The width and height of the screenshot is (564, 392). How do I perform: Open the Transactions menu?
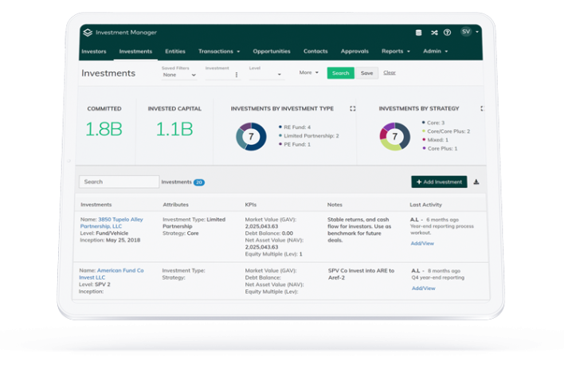(219, 51)
